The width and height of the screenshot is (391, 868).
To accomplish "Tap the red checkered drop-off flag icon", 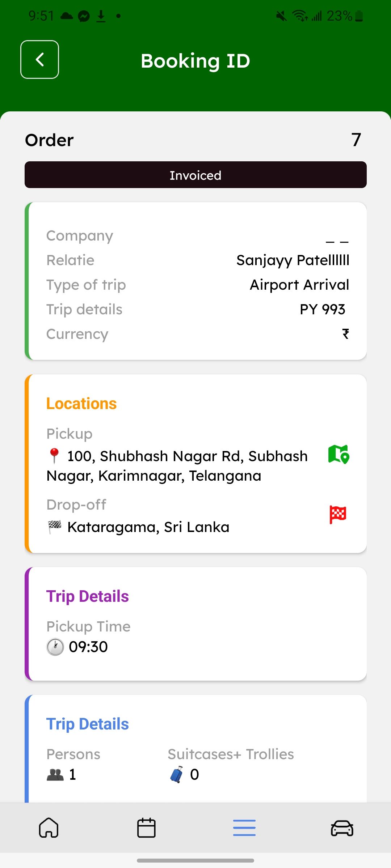I will pos(338,514).
